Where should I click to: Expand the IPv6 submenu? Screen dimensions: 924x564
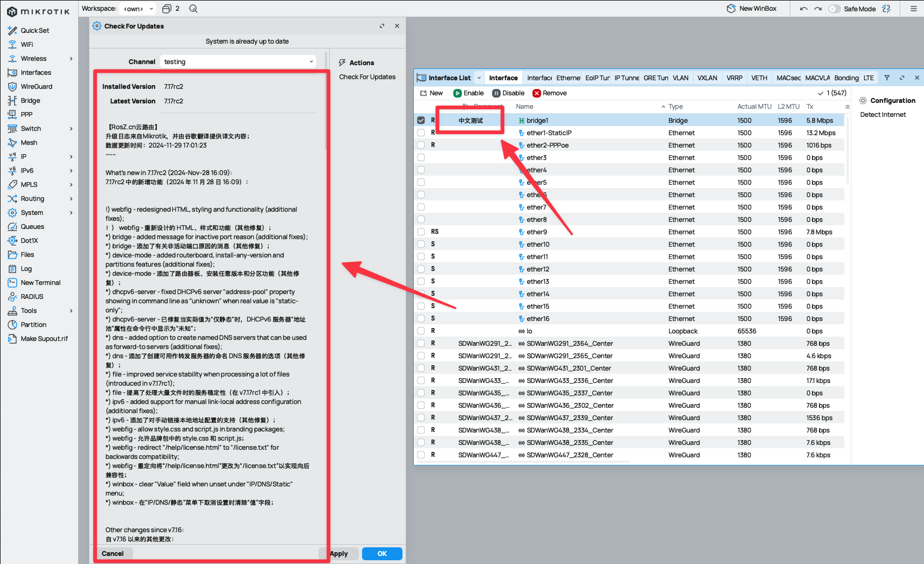pos(71,171)
